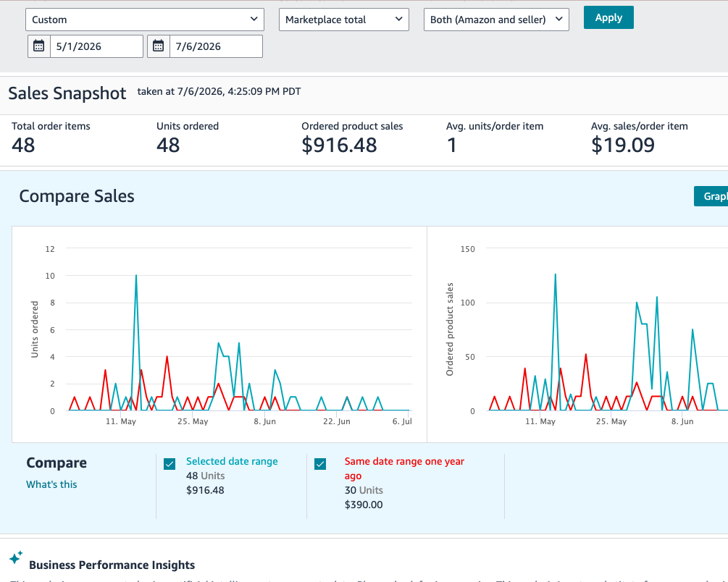Click the end date field 7/6/2026
Viewport: 728px width, 582px height.
click(x=216, y=46)
